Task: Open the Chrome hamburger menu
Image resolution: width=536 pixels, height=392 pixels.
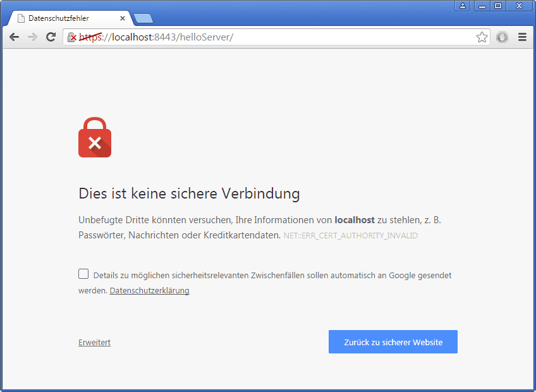Action: pyautogui.click(x=522, y=37)
